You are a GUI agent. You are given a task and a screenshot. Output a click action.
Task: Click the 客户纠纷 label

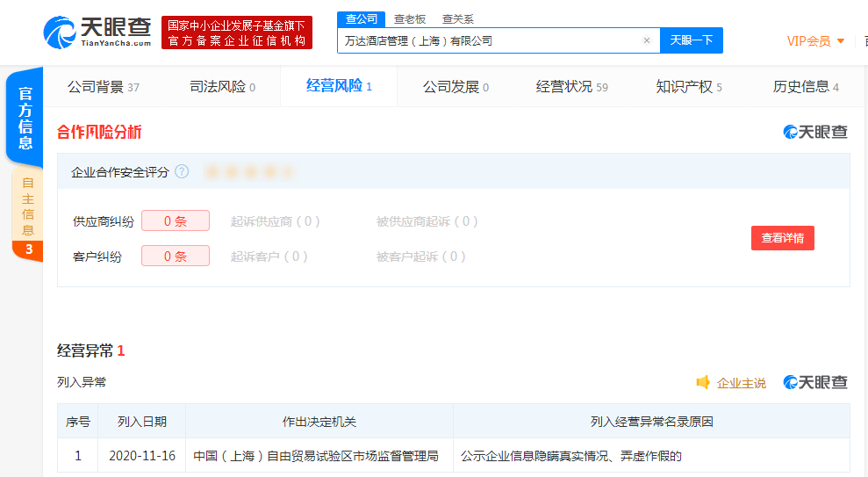tap(97, 257)
